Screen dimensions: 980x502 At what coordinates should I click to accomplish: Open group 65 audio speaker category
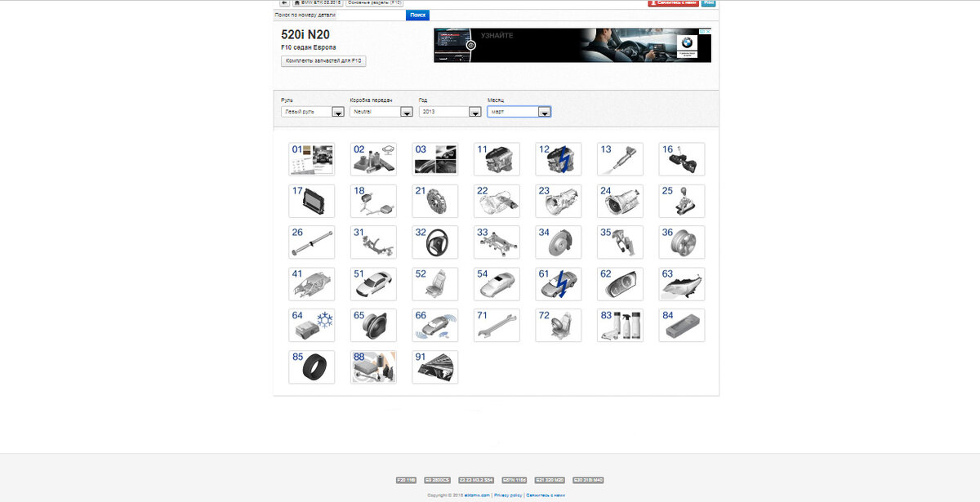tap(373, 325)
